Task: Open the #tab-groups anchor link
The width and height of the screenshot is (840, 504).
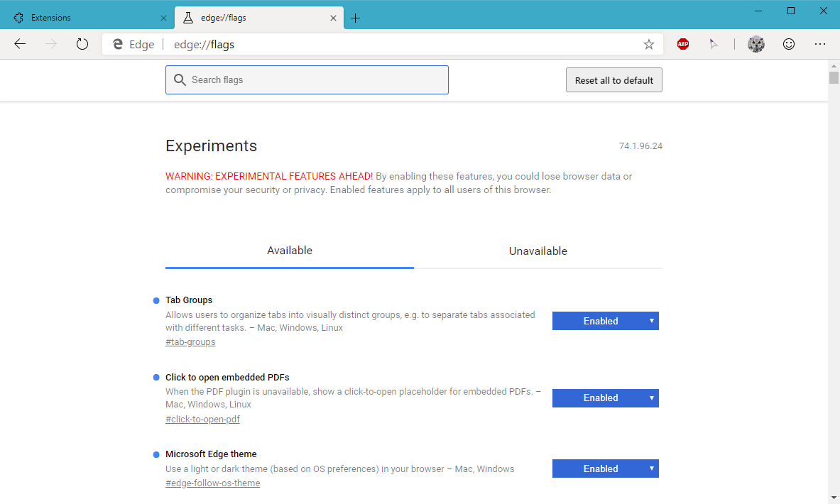Action: click(190, 342)
